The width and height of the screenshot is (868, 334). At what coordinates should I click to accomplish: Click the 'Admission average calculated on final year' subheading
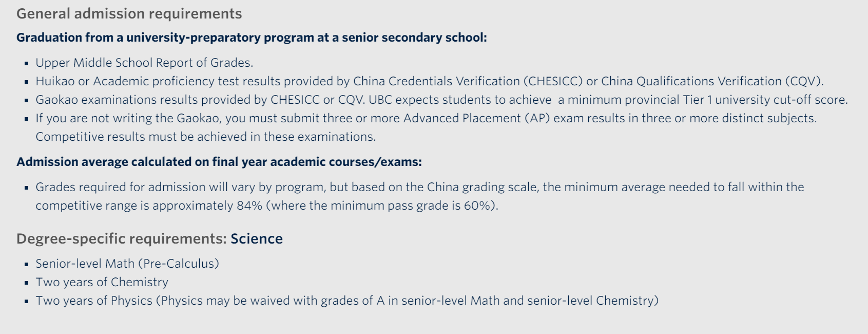tap(219, 162)
